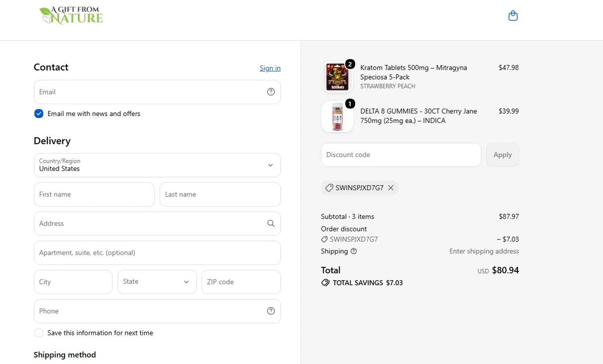Focus the Last name field
Viewport: 603px width, 364px height.
[220, 194]
